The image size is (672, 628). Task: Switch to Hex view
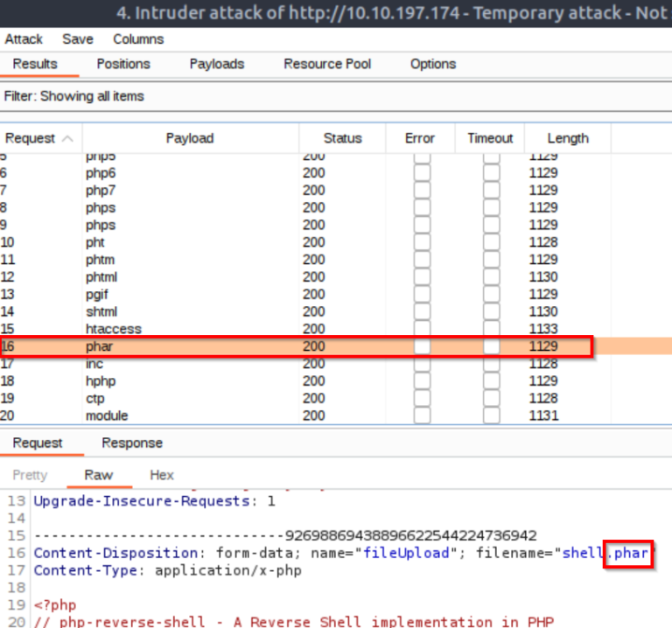[162, 475]
